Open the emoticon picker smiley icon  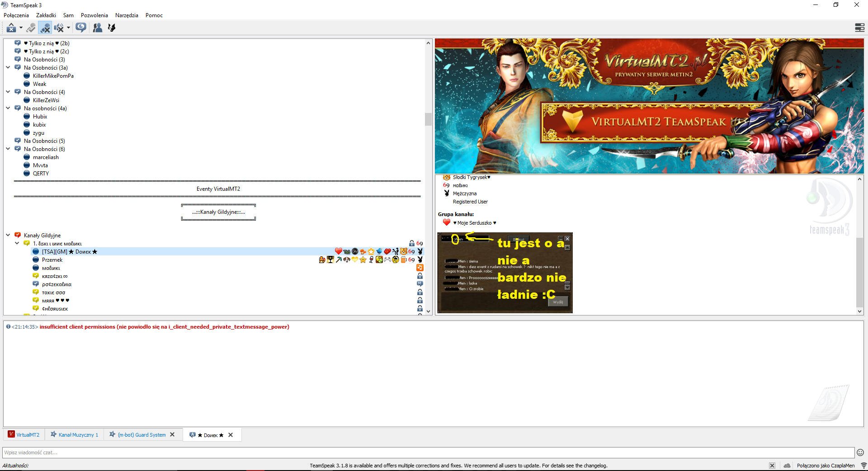pos(860,452)
